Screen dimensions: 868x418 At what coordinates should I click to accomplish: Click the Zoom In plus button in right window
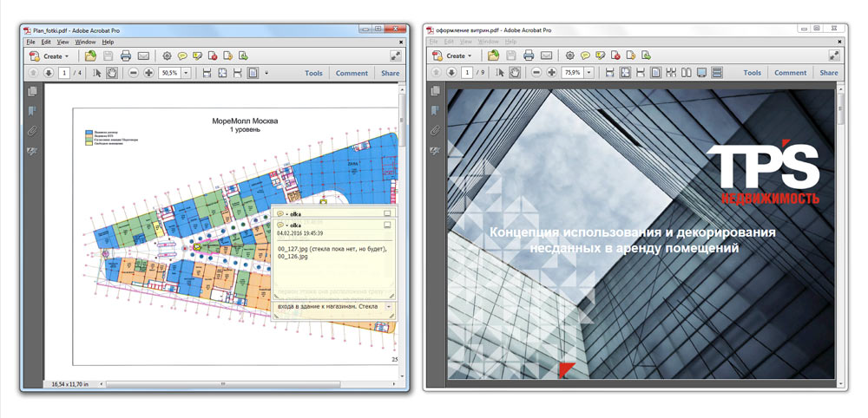(552, 73)
